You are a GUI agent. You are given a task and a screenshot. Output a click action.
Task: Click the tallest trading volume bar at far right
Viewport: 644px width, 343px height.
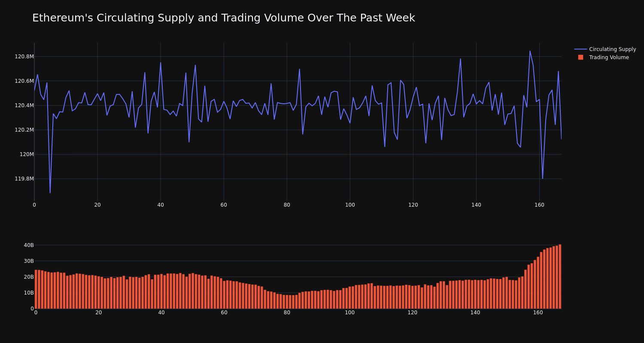(560, 277)
